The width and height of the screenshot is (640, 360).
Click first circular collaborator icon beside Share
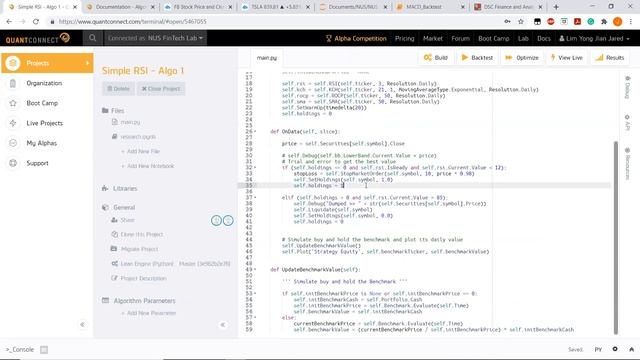[x=216, y=220]
